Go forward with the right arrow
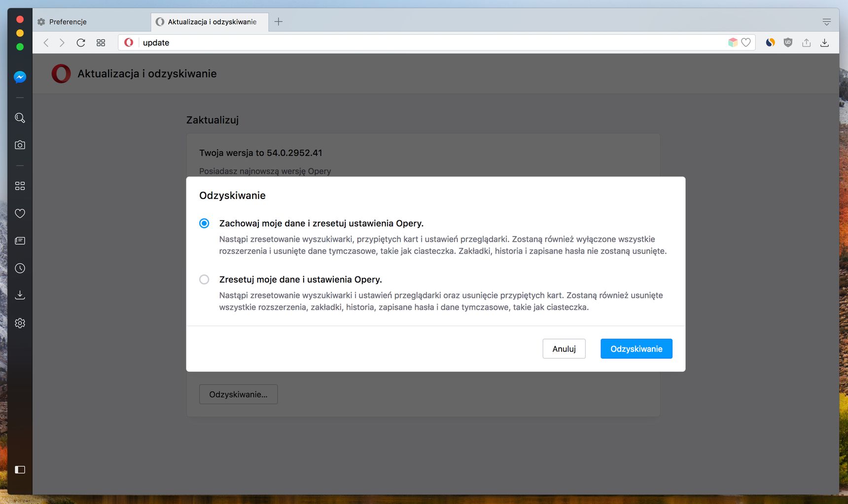The image size is (848, 504). coord(62,43)
